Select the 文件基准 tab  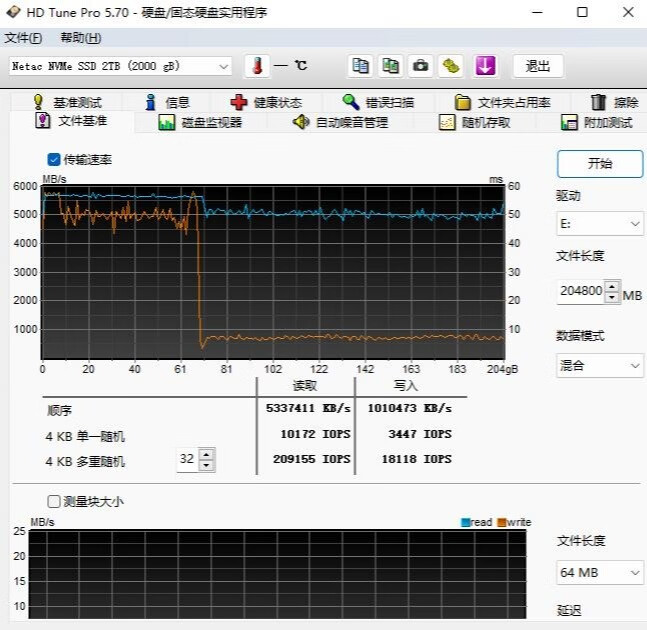point(71,121)
